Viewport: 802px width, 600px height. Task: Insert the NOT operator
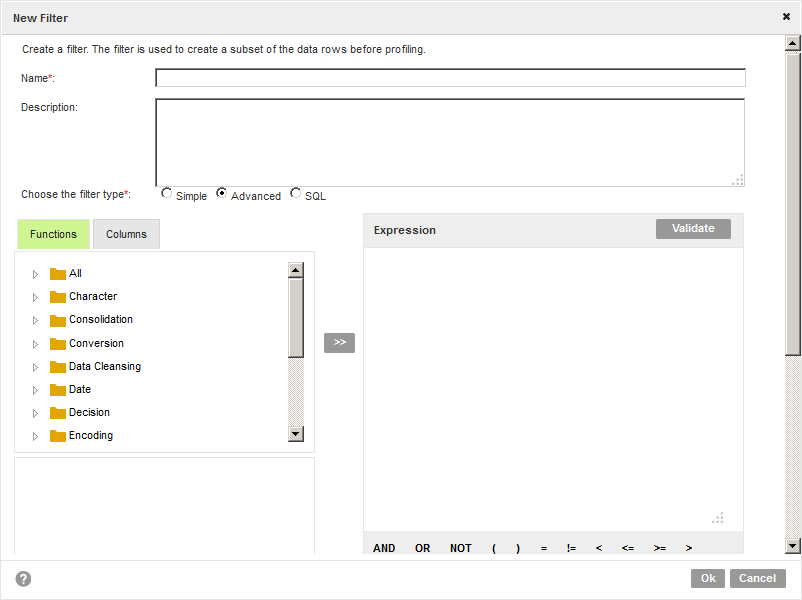click(461, 548)
